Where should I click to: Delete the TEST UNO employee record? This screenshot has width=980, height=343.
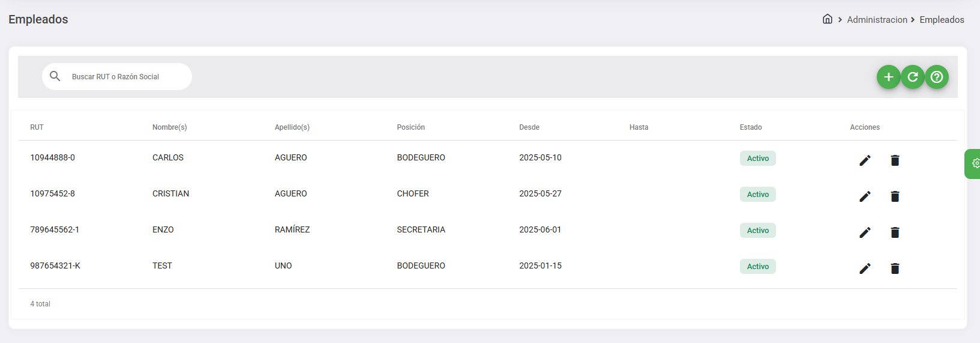[895, 269]
